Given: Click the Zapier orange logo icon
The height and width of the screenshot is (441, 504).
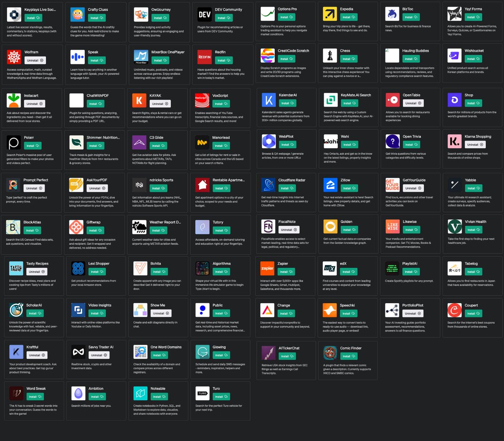Looking at the screenshot, I should coord(268,268).
